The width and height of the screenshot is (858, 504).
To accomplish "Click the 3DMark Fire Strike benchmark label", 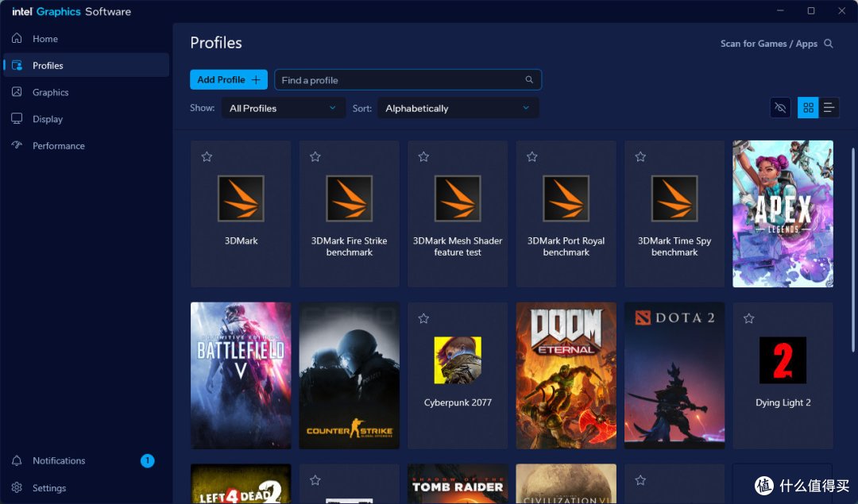I will pyautogui.click(x=349, y=247).
